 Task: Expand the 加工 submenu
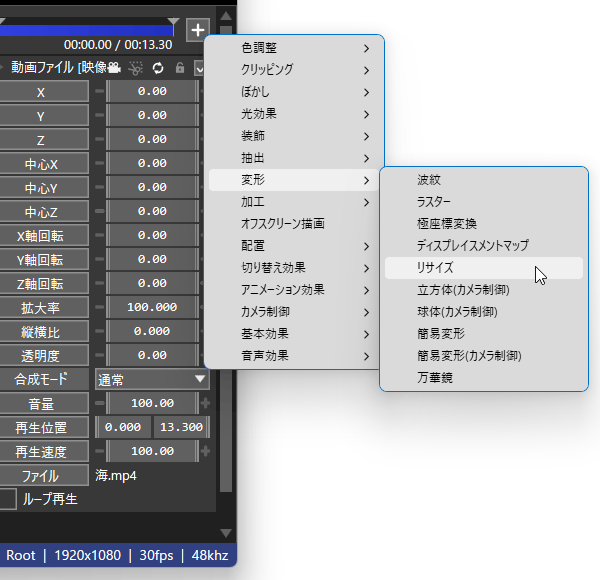tap(294, 202)
